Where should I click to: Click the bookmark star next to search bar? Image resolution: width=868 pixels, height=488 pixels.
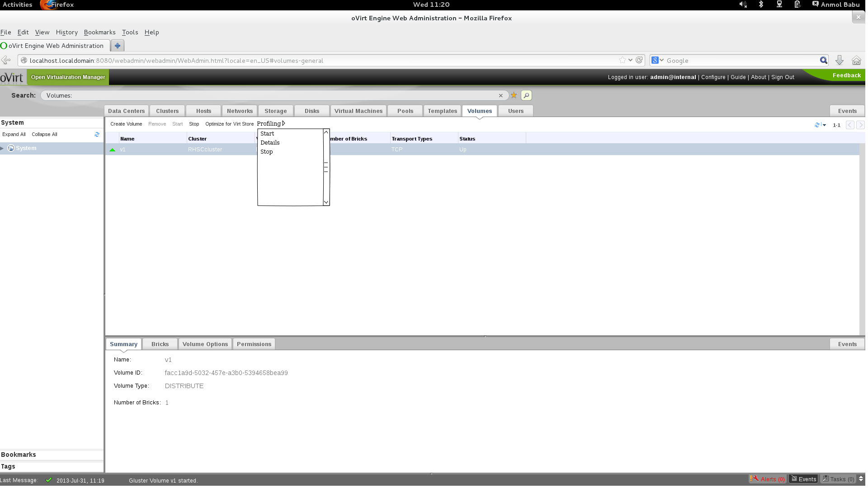coord(514,95)
